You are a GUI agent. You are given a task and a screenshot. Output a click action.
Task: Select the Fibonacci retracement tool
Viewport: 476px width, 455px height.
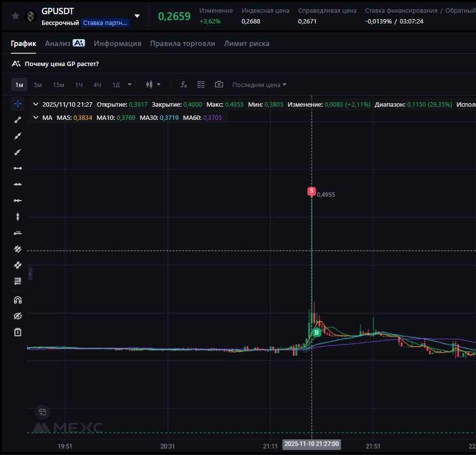[18, 281]
